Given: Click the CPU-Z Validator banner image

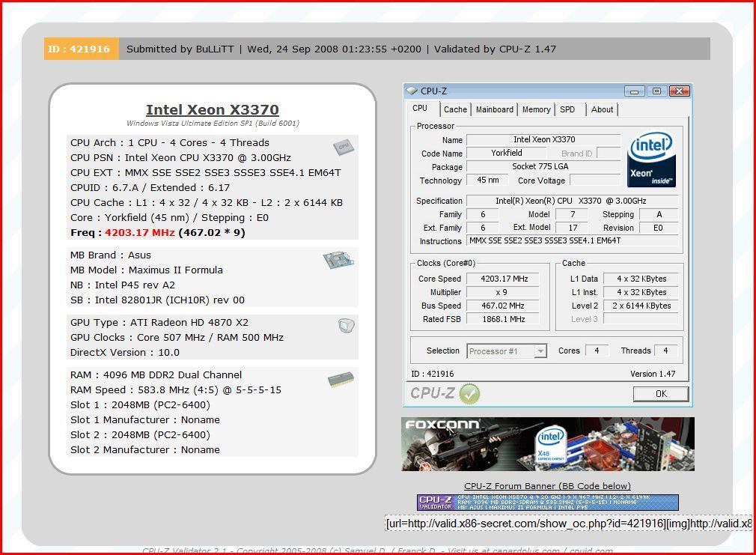Looking at the screenshot, I should 548,503.
